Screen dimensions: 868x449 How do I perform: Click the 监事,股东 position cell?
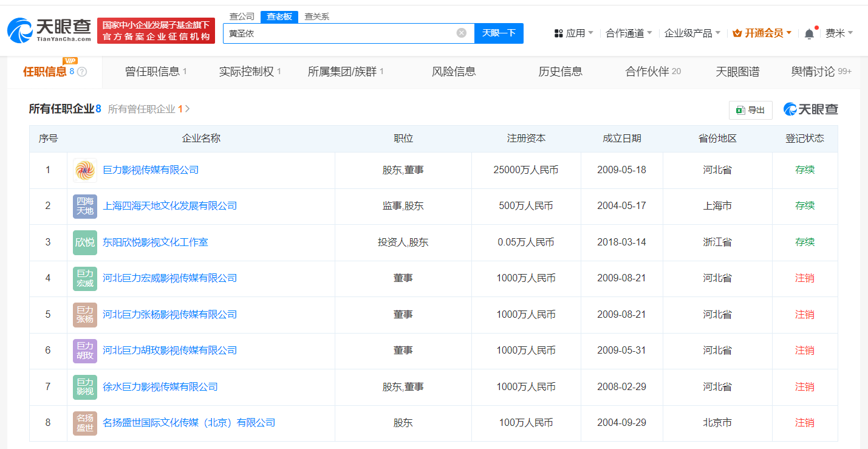(403, 206)
